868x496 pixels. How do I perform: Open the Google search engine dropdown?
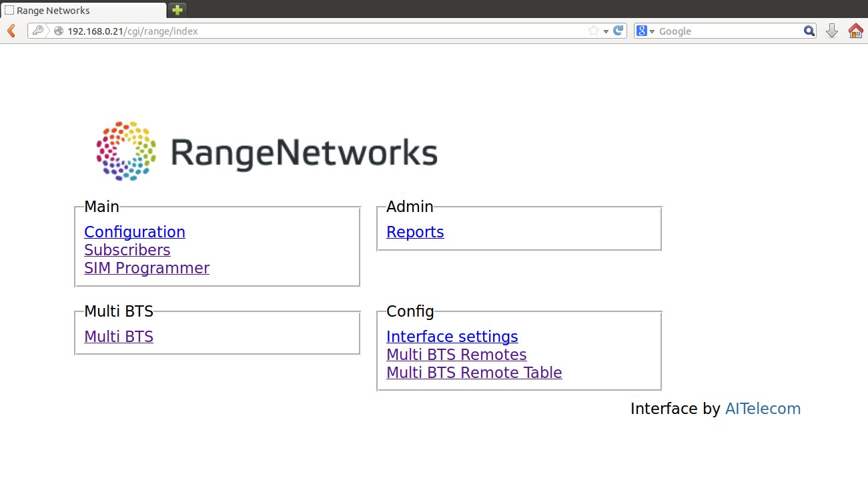645,31
